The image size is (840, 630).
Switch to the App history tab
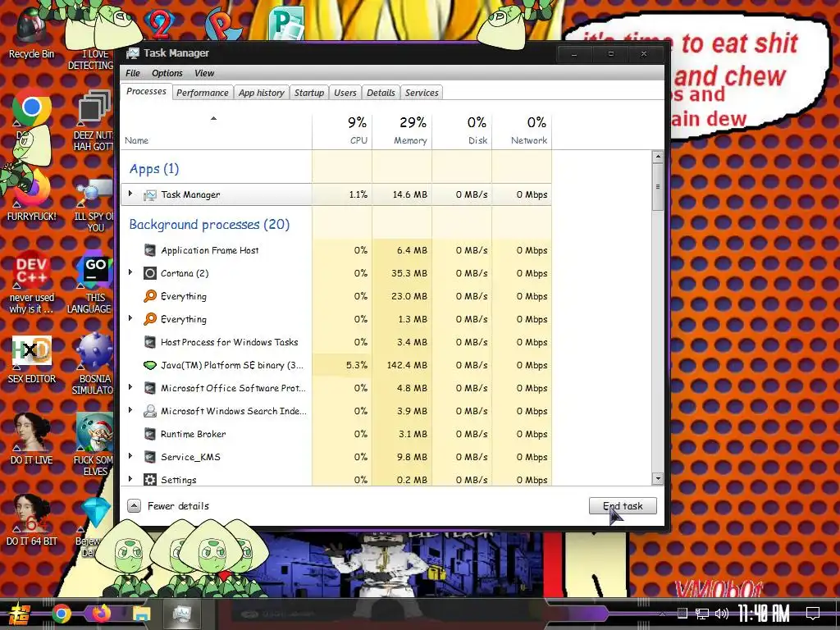262,93
